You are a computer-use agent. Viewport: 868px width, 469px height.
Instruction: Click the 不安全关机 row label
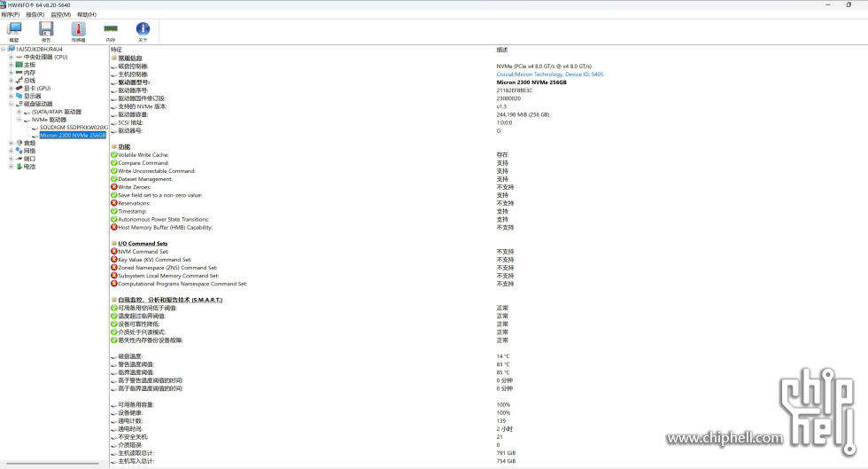pyautogui.click(x=133, y=437)
